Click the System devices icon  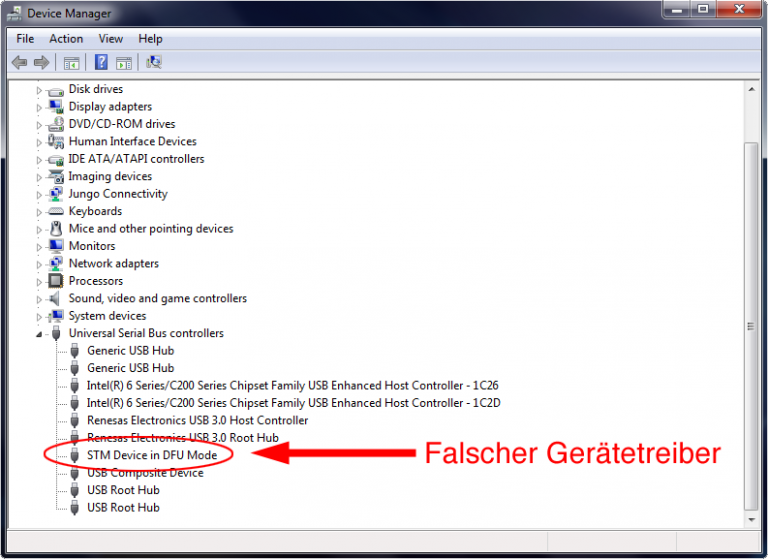(56, 316)
